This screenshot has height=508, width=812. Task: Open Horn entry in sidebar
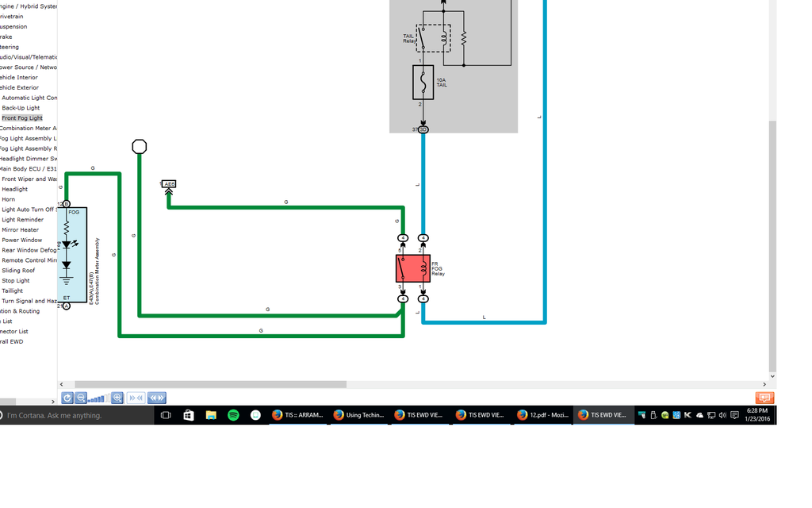(8, 199)
